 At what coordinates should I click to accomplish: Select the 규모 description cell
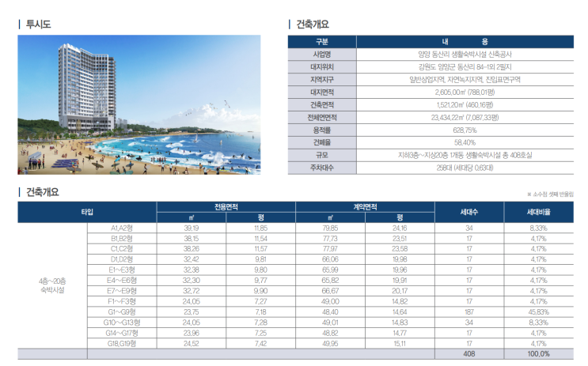pyautogui.click(x=465, y=155)
